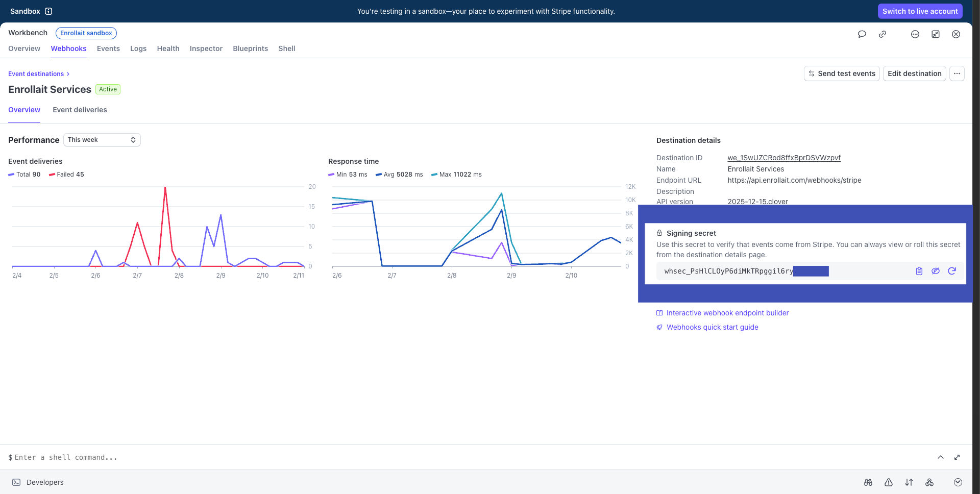The height and width of the screenshot is (494, 980).
Task: Switch to the Event deliveries tab
Action: click(x=80, y=110)
